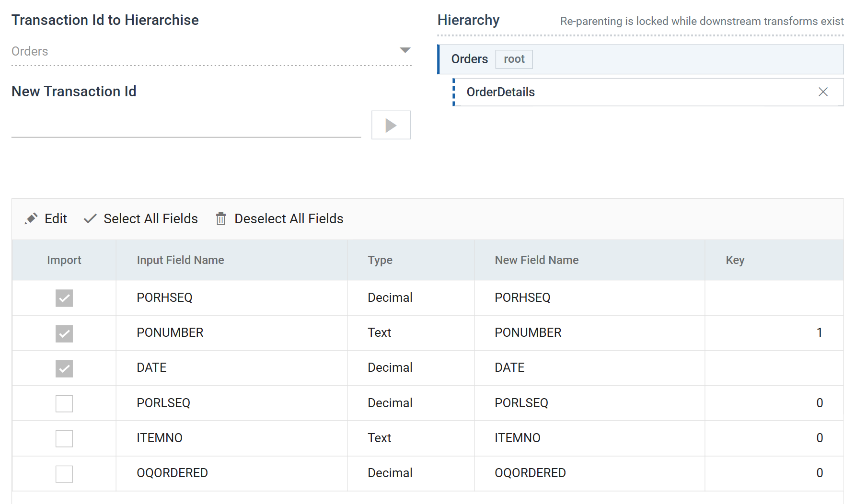Click the PORHSEQ input field name cell

tap(231, 298)
